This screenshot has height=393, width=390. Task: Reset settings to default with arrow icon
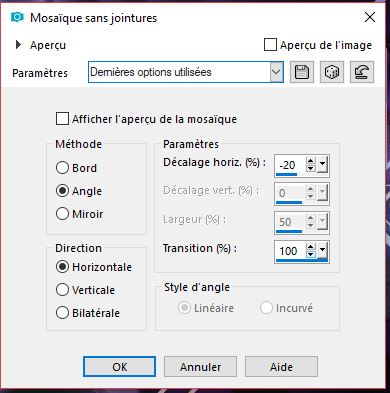tap(362, 72)
